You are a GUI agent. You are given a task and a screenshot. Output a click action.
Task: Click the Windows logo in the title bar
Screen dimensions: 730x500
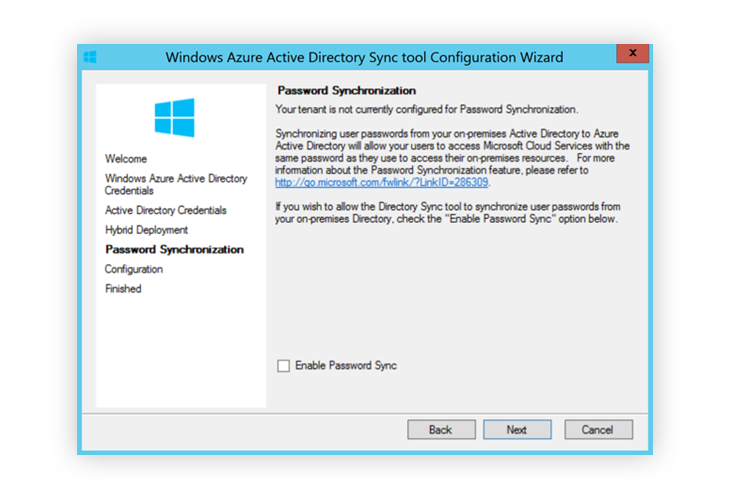(x=90, y=57)
